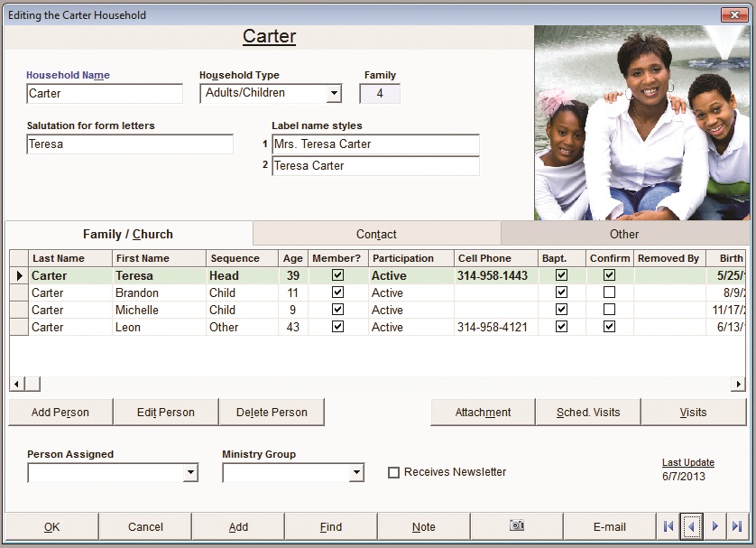Image resolution: width=756 pixels, height=548 pixels.
Task: Jump to first household record arrow
Action: tap(668, 526)
